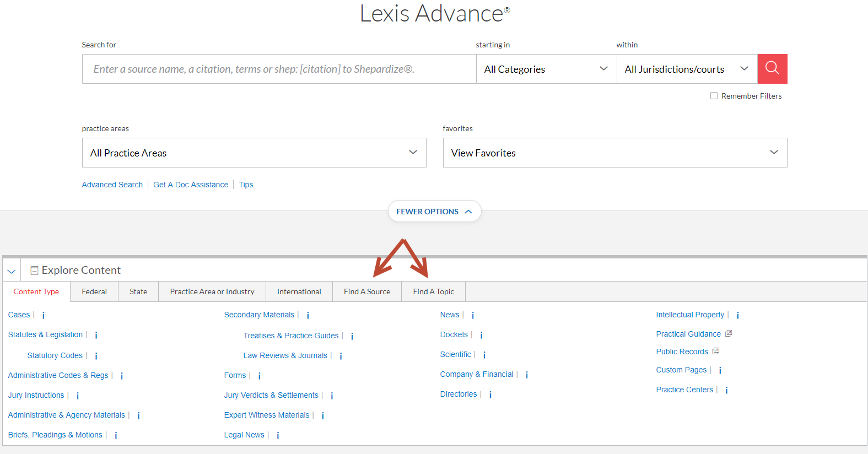
Task: Open info icon next to Cases
Action: 44,315
